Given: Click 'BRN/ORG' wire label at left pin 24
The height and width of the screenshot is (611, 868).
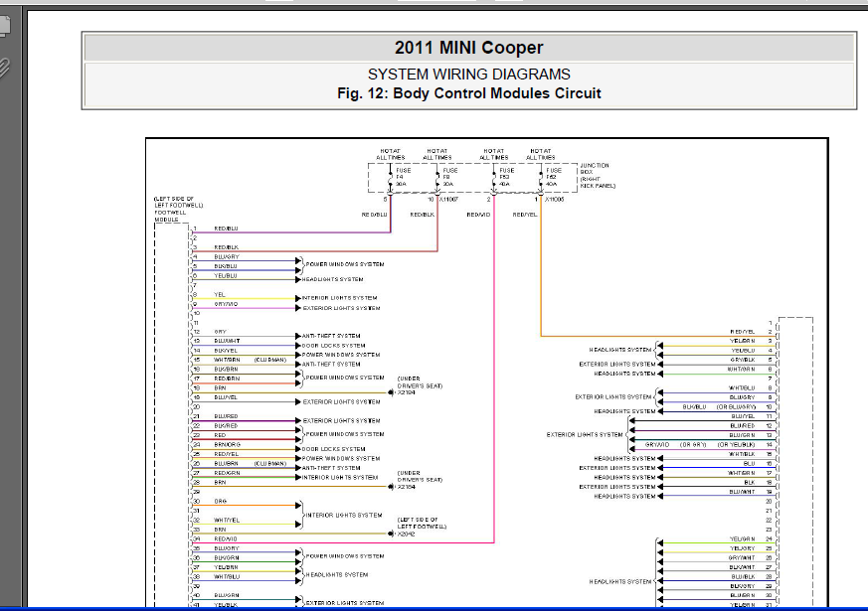Looking at the screenshot, I should pos(227,444).
